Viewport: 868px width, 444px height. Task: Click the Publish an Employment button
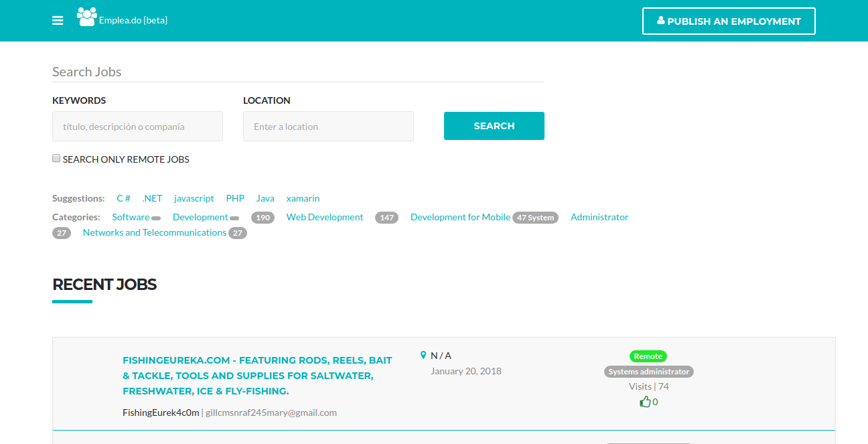(729, 21)
